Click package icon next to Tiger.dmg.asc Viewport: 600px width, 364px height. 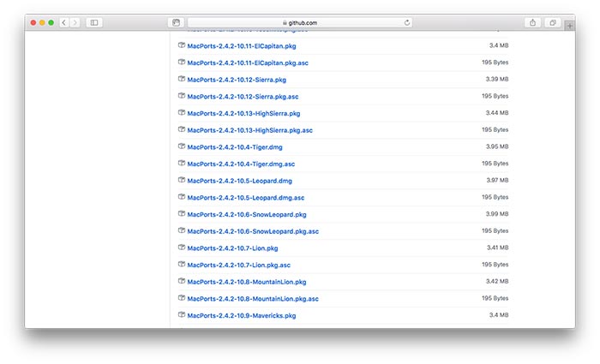(182, 164)
